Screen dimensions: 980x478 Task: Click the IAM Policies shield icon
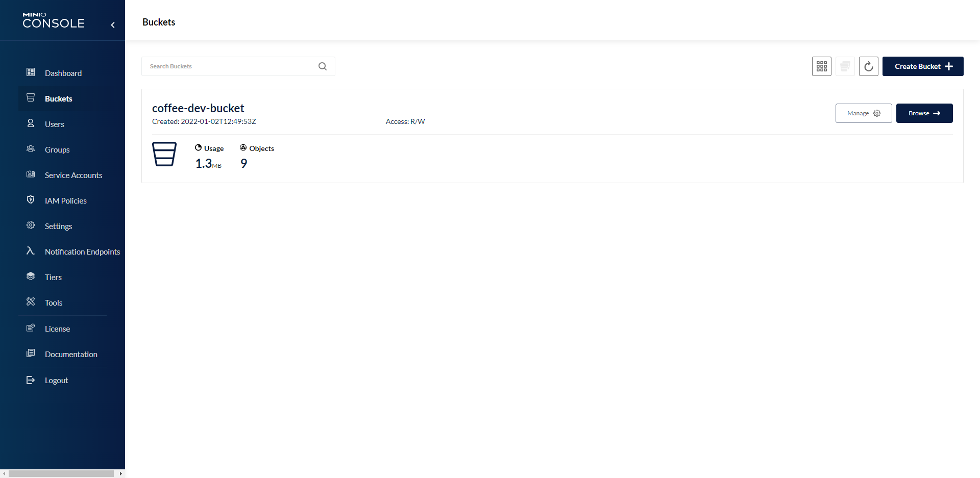tap(31, 200)
